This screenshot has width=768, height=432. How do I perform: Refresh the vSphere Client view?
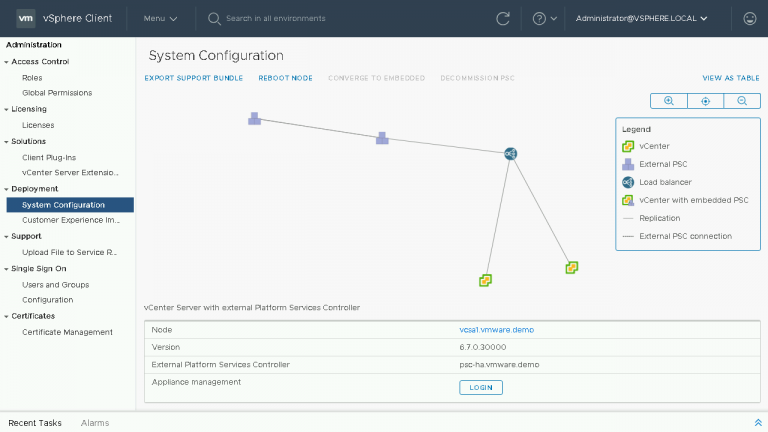(503, 19)
